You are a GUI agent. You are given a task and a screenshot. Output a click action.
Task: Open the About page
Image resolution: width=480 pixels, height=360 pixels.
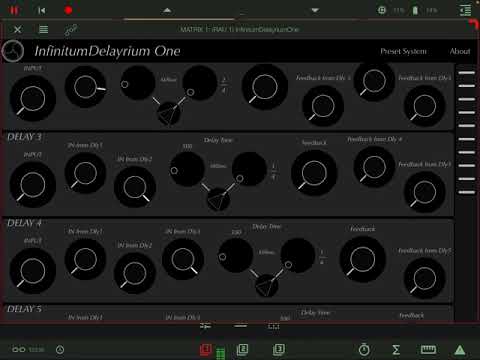click(460, 51)
